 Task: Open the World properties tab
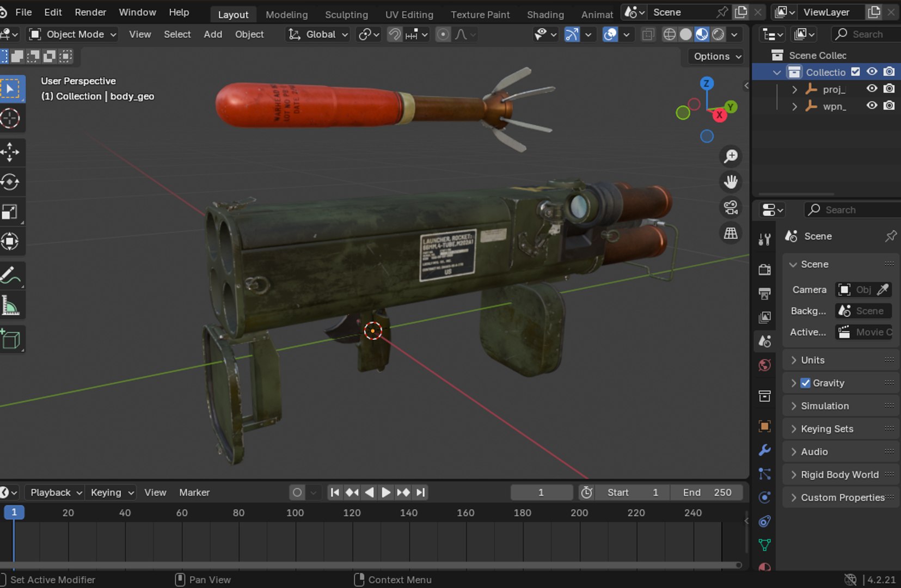pyautogui.click(x=764, y=365)
